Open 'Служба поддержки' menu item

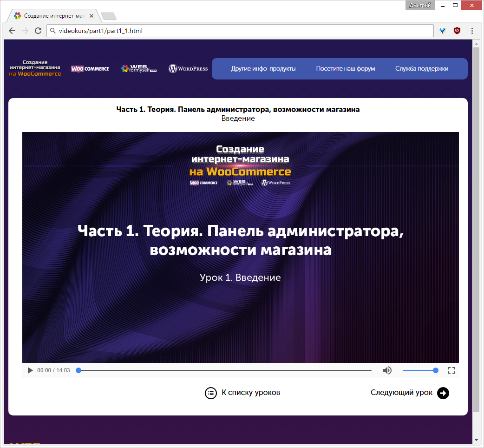[x=422, y=68]
